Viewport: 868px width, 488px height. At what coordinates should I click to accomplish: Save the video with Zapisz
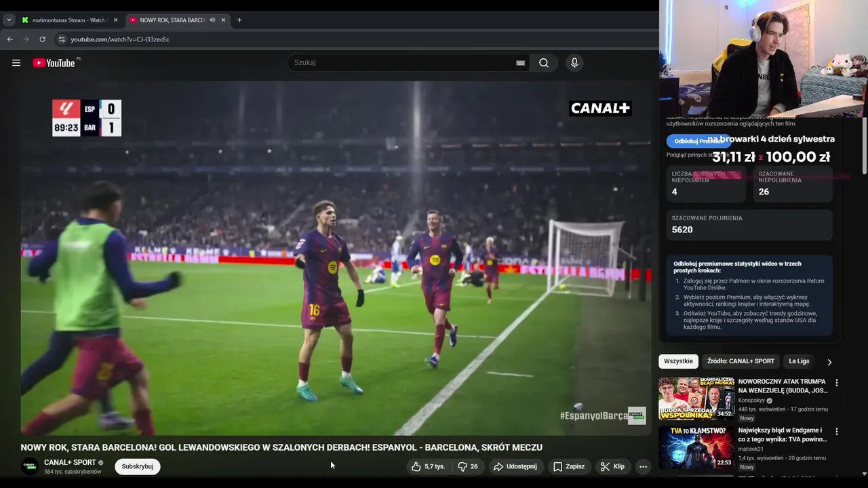click(569, 466)
